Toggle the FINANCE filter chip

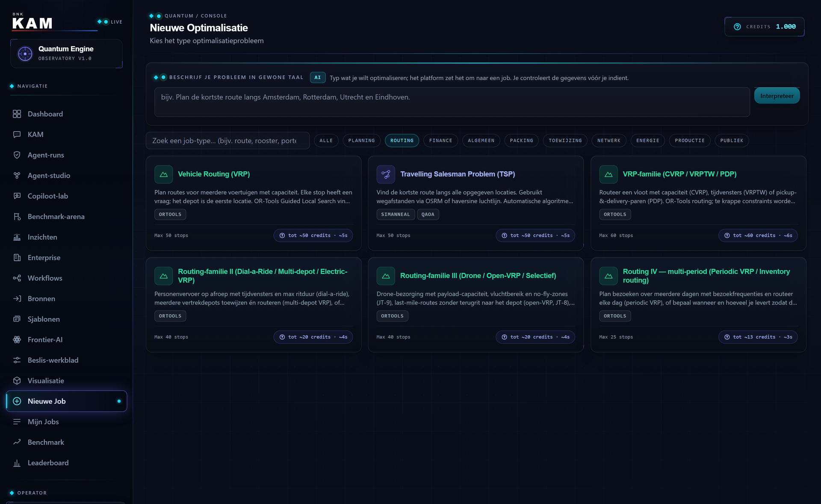(x=440, y=140)
